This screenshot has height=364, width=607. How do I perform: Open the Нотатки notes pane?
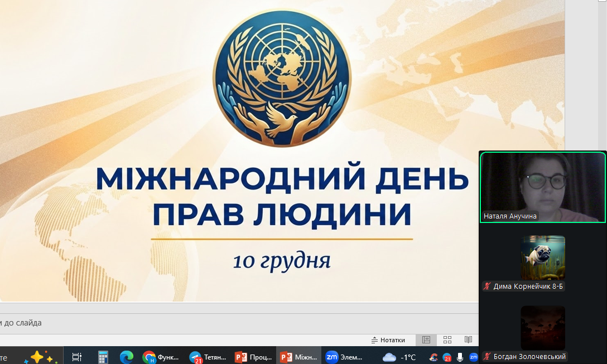click(388, 340)
